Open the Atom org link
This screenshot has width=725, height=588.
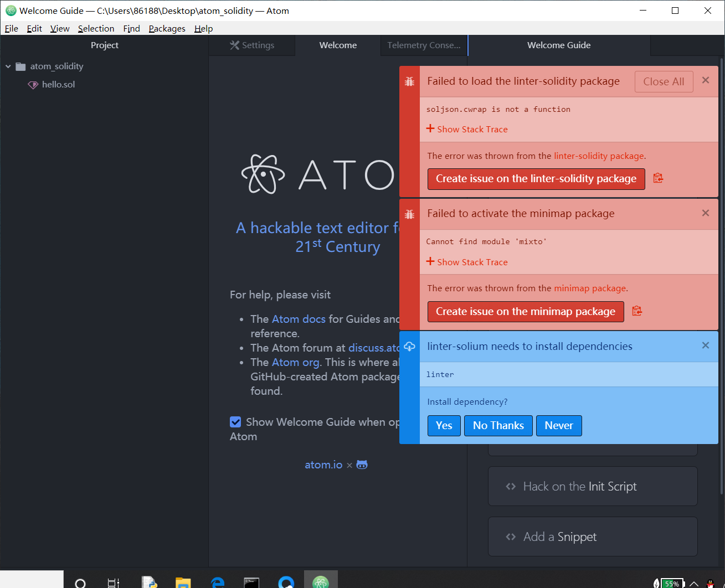296,362
